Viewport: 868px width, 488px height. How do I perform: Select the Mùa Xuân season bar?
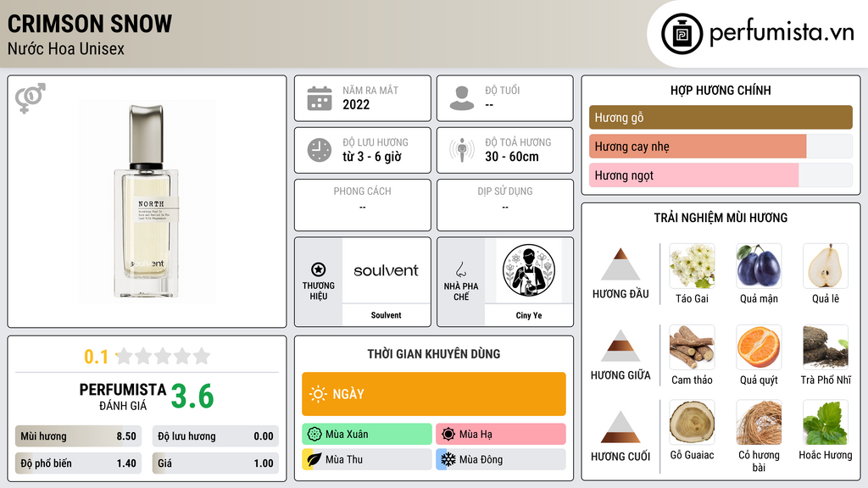click(x=367, y=435)
